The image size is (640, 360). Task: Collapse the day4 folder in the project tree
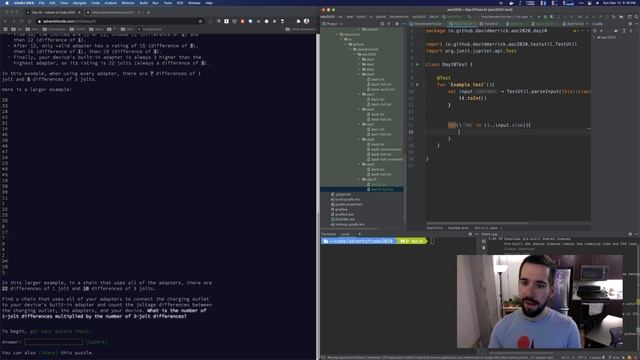tap(360, 74)
